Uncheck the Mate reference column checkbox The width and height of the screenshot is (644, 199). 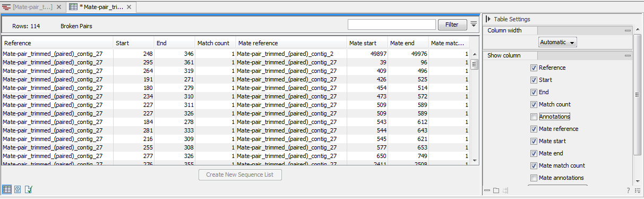tap(534, 129)
